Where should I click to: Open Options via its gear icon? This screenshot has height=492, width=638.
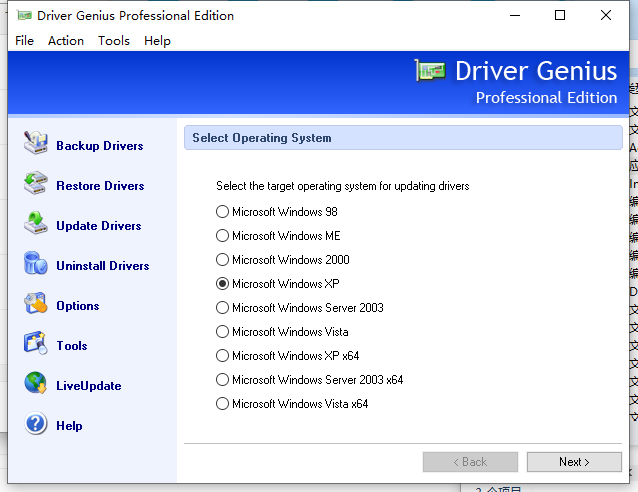[x=36, y=304]
